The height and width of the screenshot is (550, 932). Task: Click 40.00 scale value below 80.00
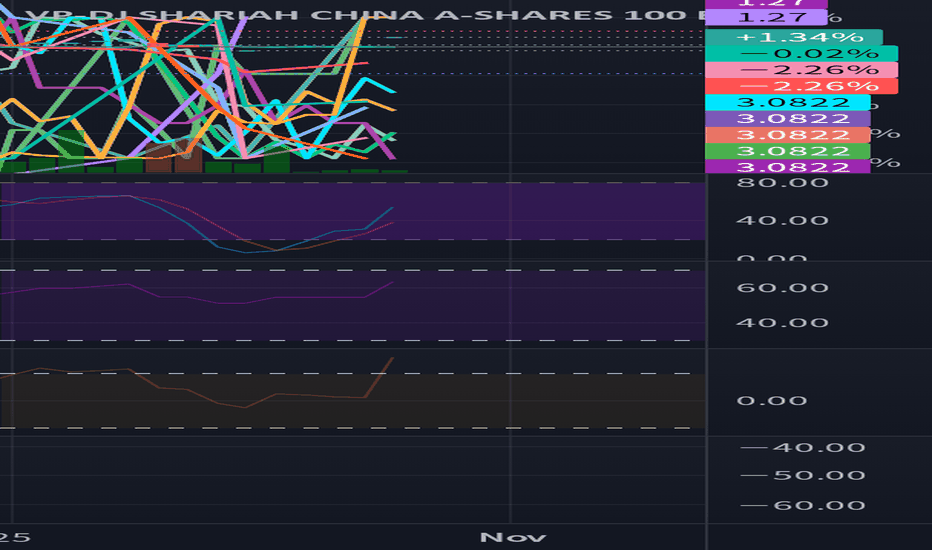[782, 221]
